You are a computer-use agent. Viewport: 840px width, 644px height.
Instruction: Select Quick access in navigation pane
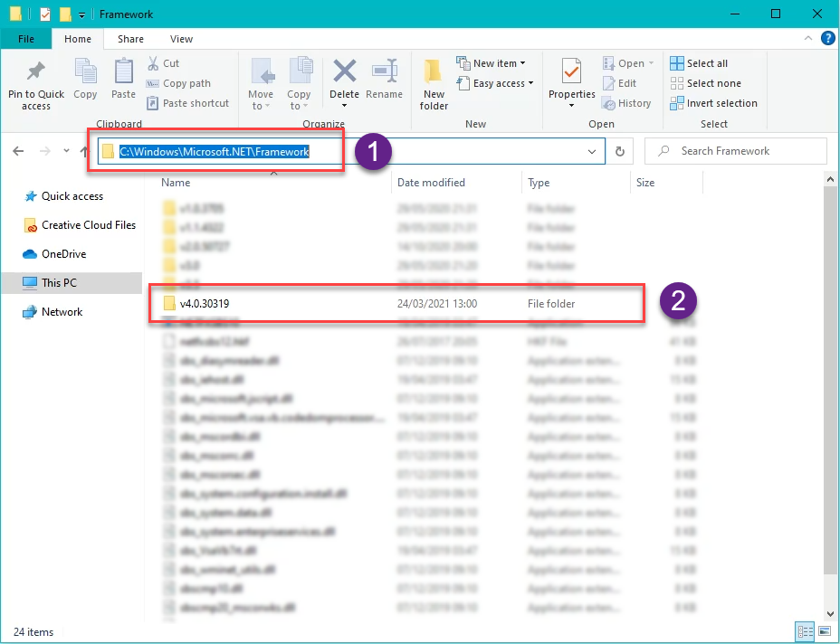(x=64, y=196)
